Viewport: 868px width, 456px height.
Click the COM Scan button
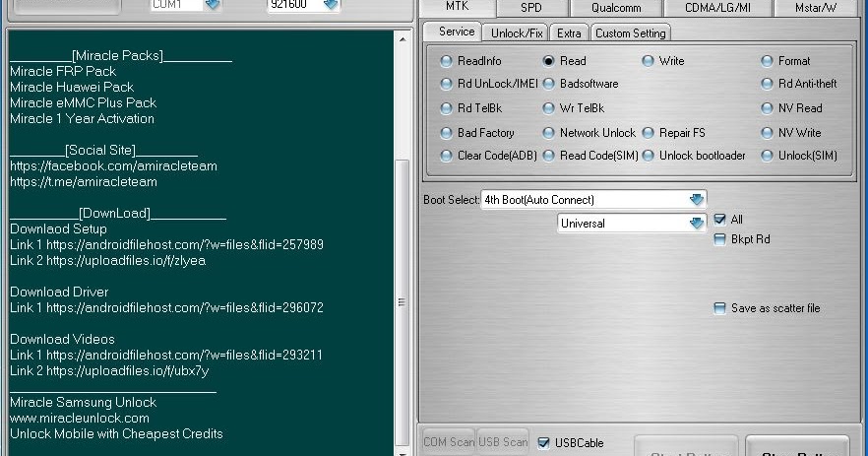click(449, 442)
